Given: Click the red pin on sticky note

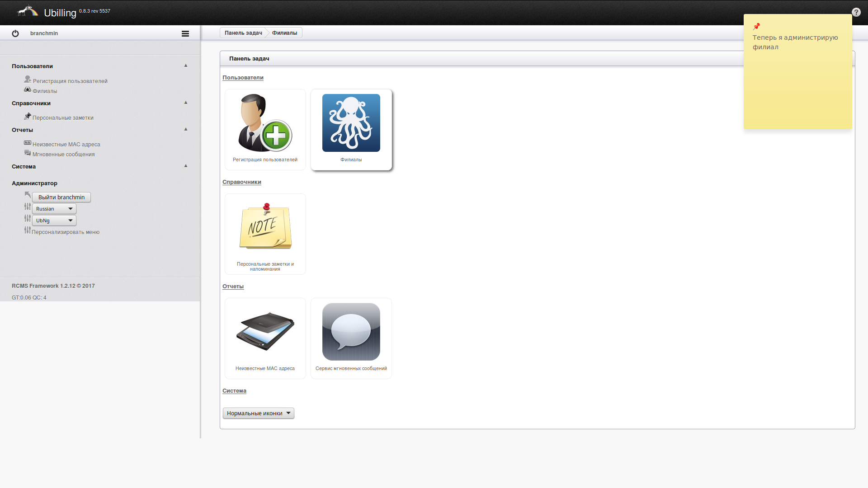Looking at the screenshot, I should (756, 27).
